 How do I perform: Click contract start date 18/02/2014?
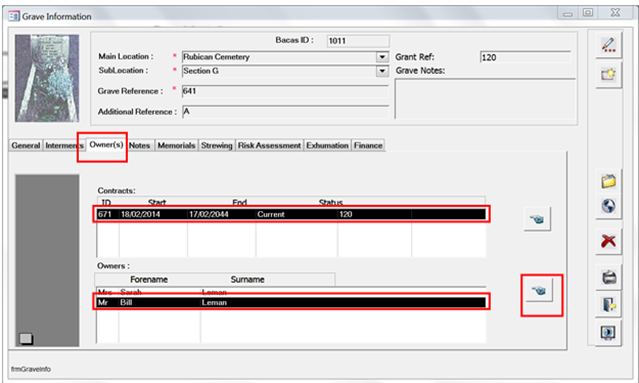click(x=140, y=214)
